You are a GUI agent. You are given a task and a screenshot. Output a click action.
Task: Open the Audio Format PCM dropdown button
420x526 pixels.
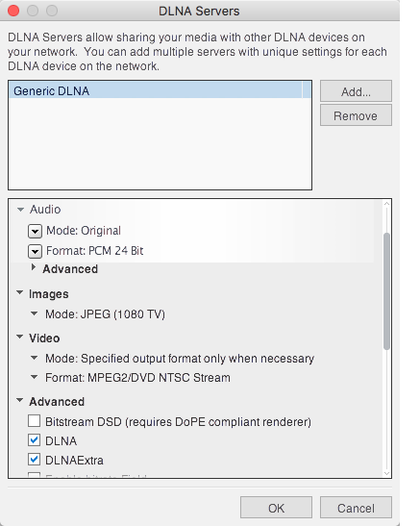[35, 251]
